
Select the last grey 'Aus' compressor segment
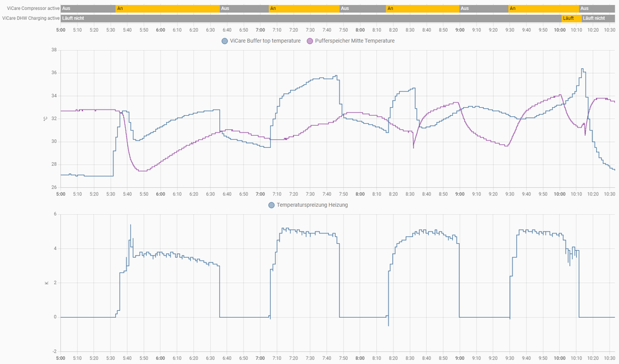point(597,9)
